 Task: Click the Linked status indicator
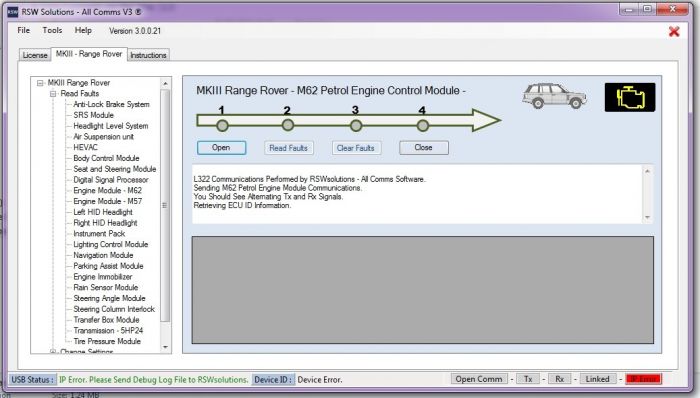pyautogui.click(x=597, y=379)
